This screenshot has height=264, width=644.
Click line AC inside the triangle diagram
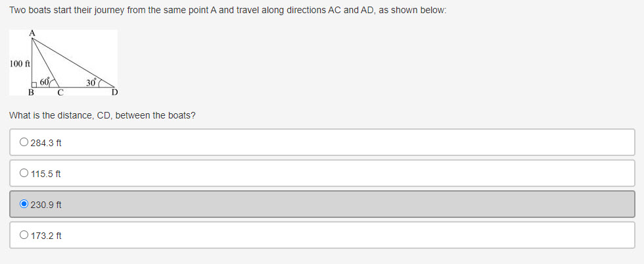pyautogui.click(x=47, y=63)
